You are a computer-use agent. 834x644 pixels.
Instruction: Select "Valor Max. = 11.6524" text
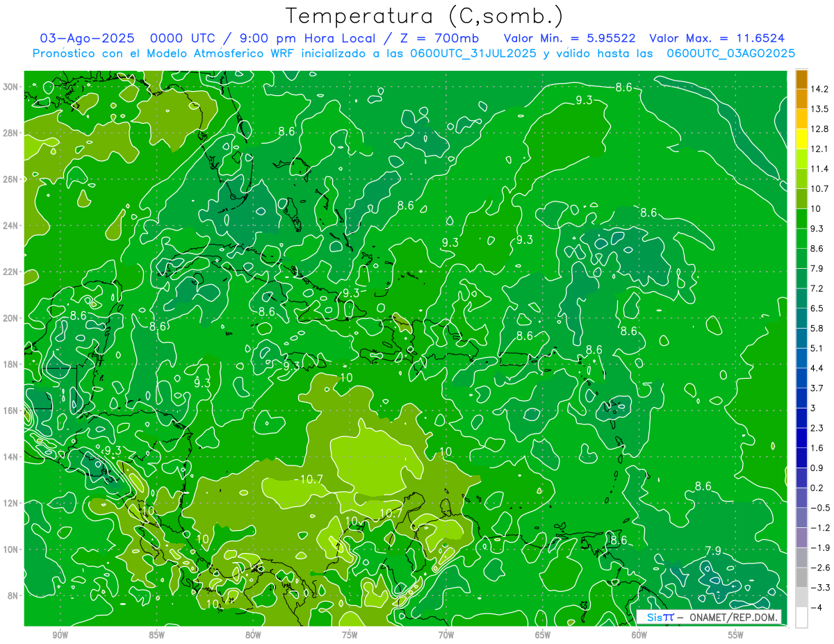[x=718, y=38]
